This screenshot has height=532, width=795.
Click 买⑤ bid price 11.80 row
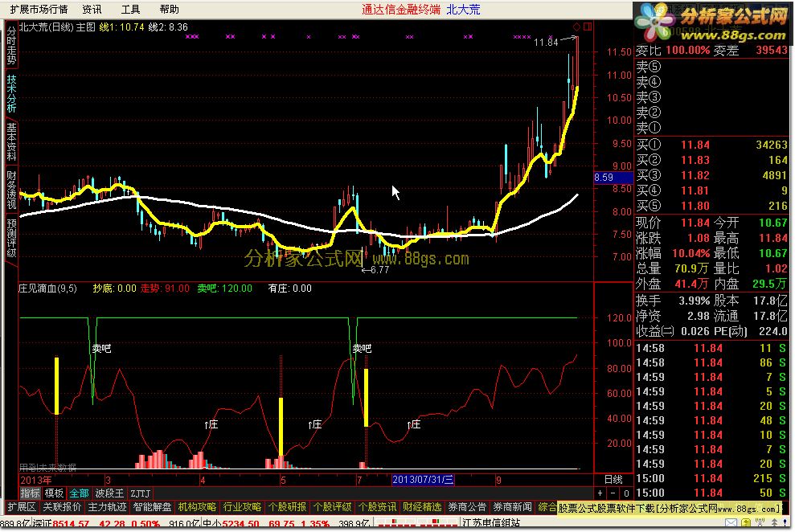[711, 206]
